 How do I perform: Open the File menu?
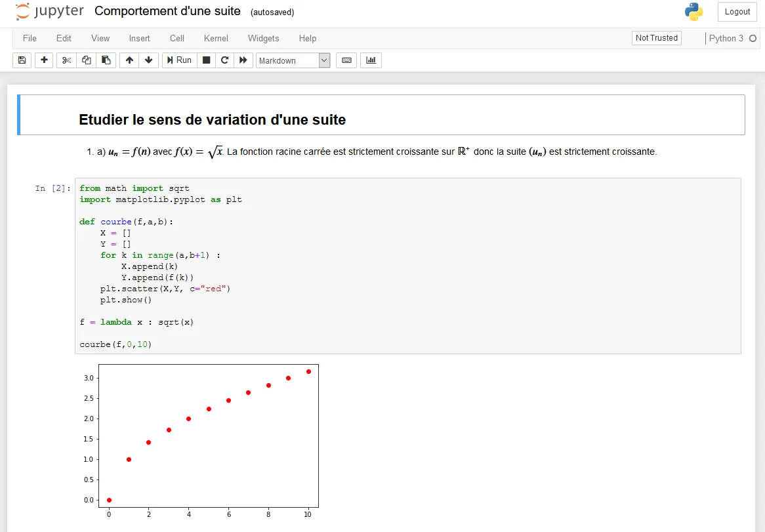coord(30,38)
